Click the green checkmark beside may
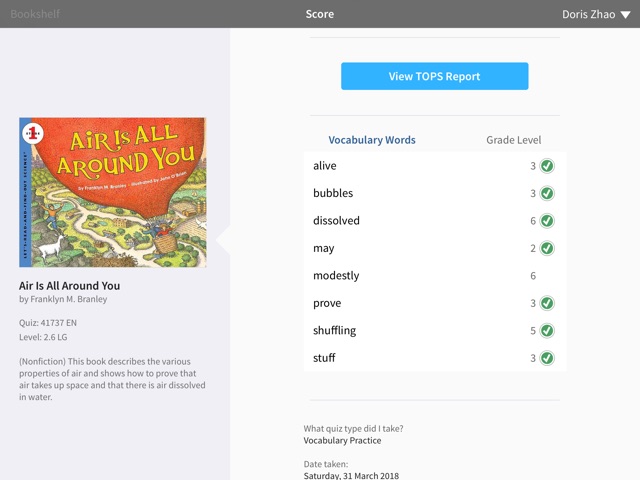Image resolution: width=640 pixels, height=480 pixels. point(547,248)
